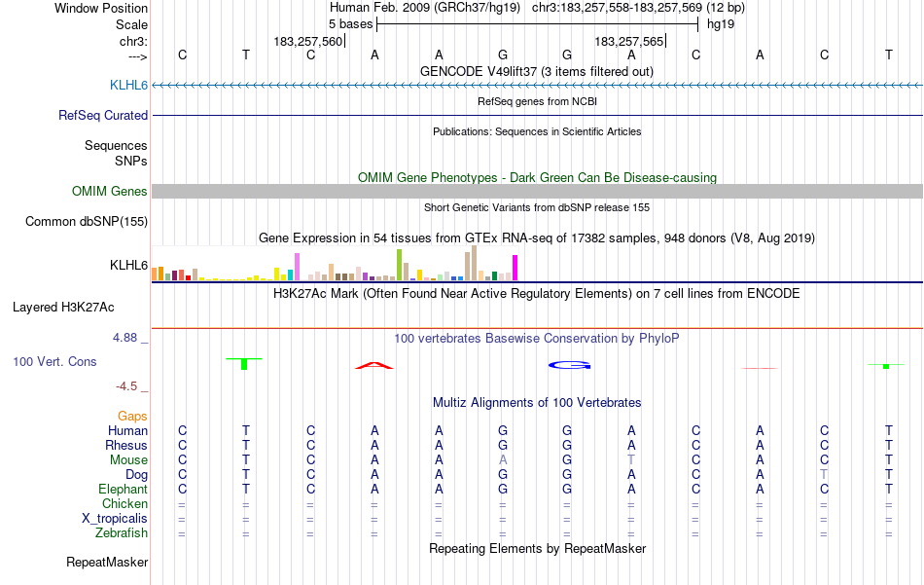
Task: Click 'Human Feb. 2009 (GRCh37/hg19)' assembly text
Action: click(x=425, y=8)
